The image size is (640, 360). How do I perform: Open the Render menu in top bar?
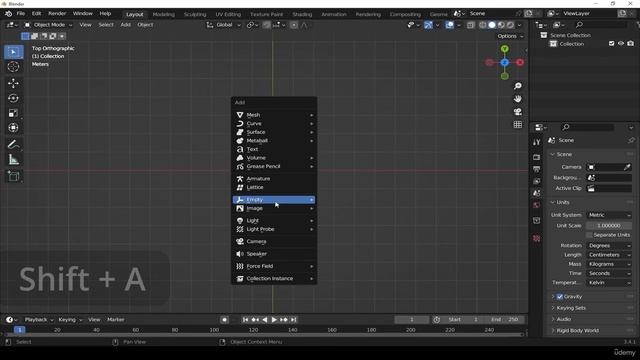coord(57,13)
